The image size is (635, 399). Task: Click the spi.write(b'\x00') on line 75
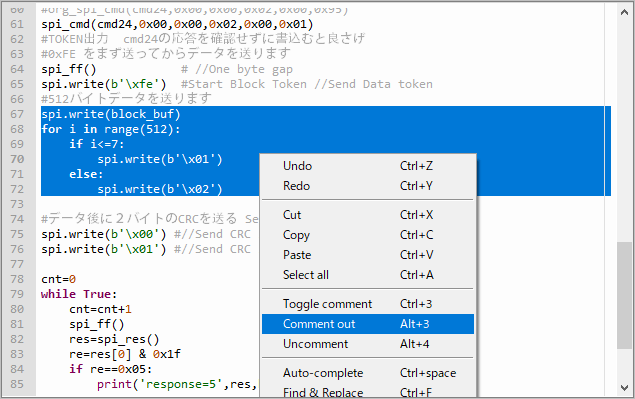point(103,234)
